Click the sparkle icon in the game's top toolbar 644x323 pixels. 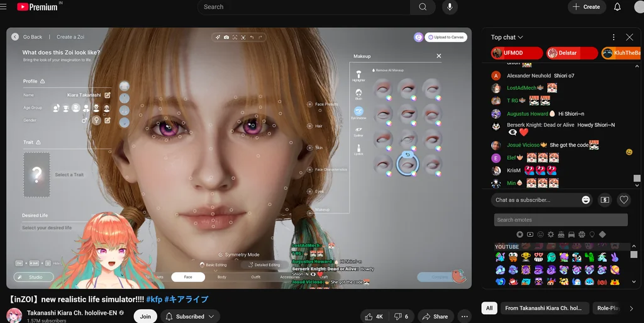(x=218, y=37)
